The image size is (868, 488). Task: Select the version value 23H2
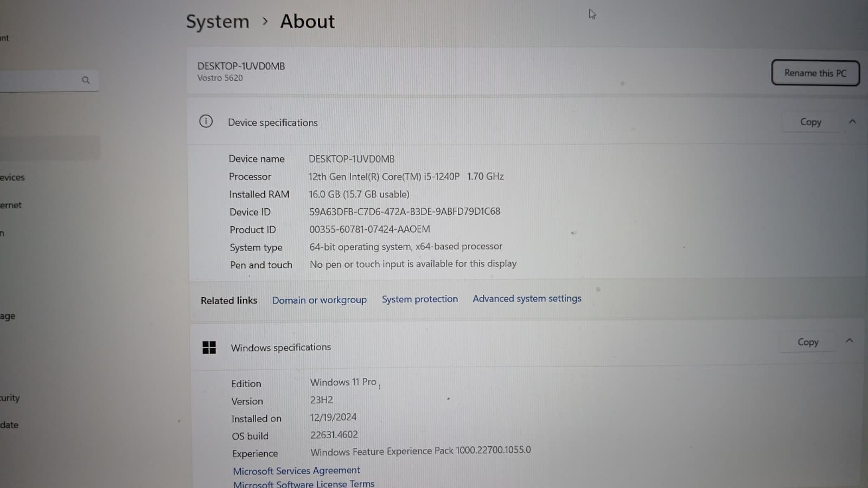(322, 400)
